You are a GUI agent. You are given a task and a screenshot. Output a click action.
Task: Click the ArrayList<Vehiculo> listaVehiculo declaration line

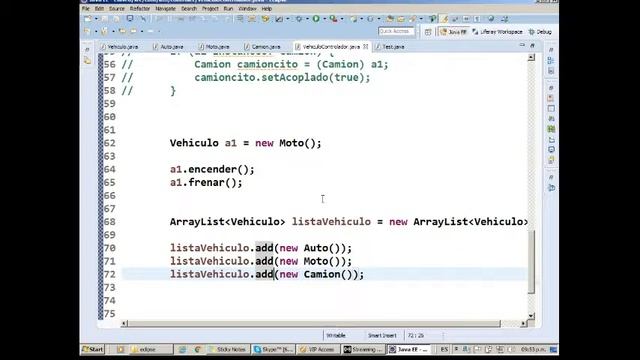click(x=349, y=222)
